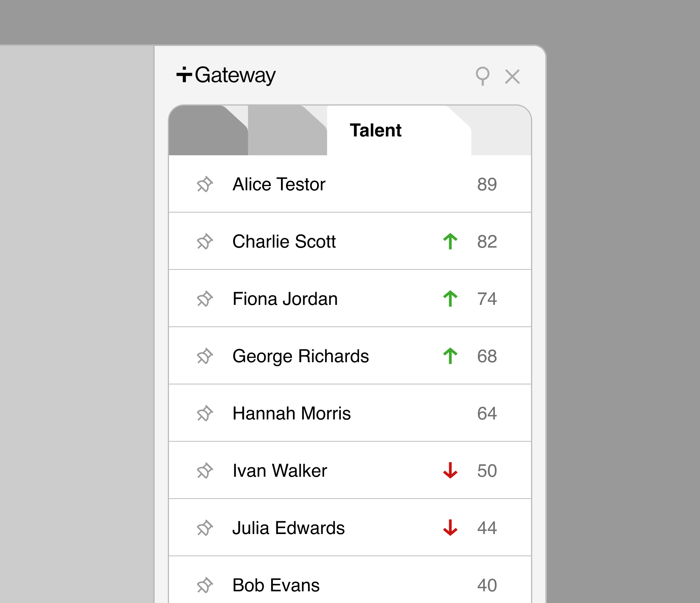This screenshot has width=700, height=603.
Task: Toggle the pin beside Fiona Jordan
Action: pos(205,299)
